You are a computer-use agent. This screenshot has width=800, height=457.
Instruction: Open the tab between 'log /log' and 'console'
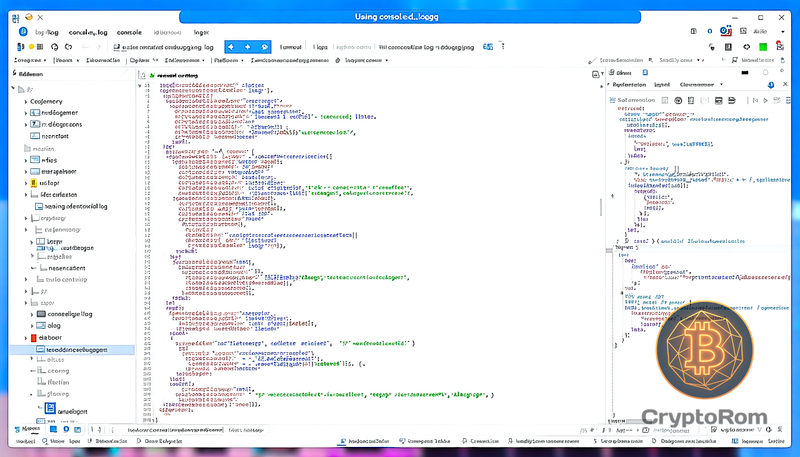[88, 32]
